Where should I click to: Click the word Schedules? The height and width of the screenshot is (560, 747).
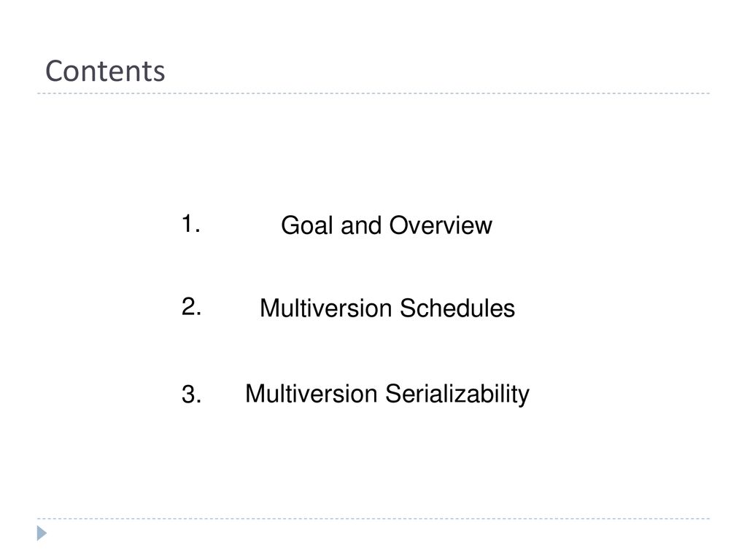coord(457,308)
